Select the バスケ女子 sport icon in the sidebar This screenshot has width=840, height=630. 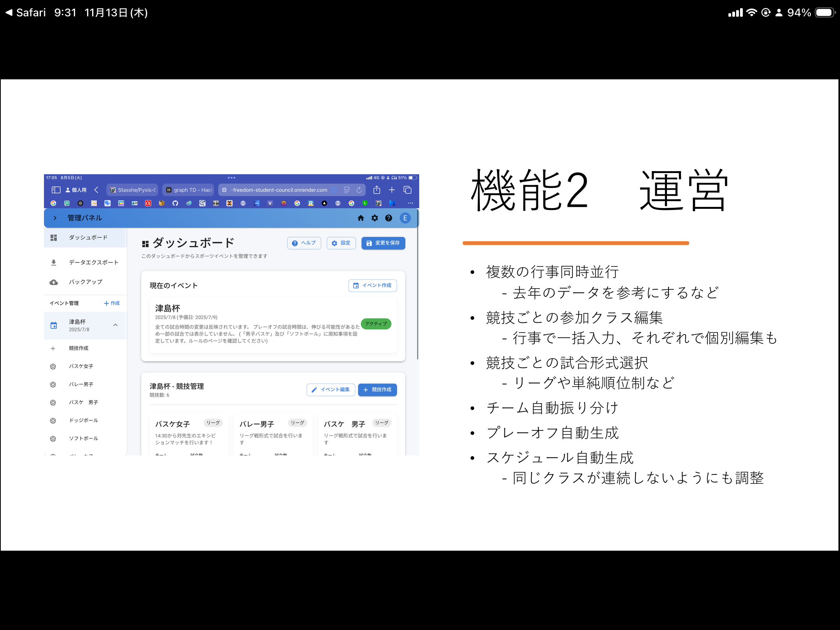53,366
